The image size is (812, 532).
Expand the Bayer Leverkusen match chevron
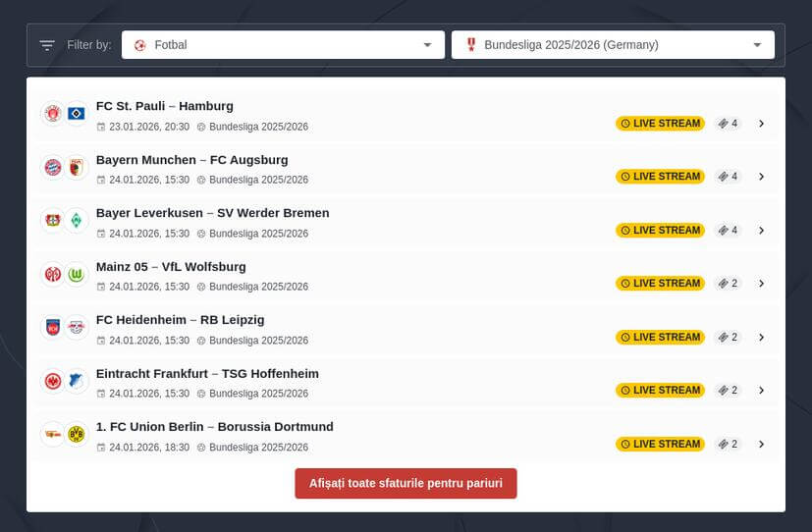761,231
